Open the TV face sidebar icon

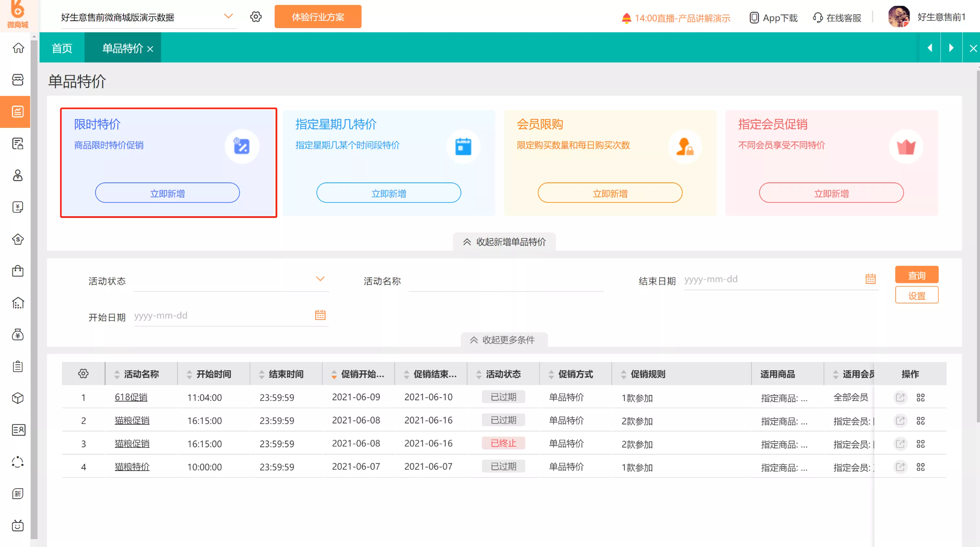[x=18, y=525]
